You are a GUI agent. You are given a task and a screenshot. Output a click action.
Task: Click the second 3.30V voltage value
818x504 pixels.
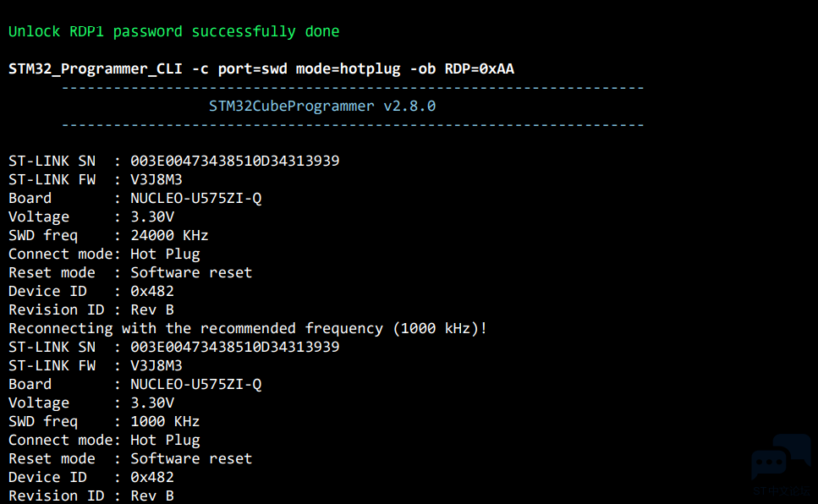151,403
